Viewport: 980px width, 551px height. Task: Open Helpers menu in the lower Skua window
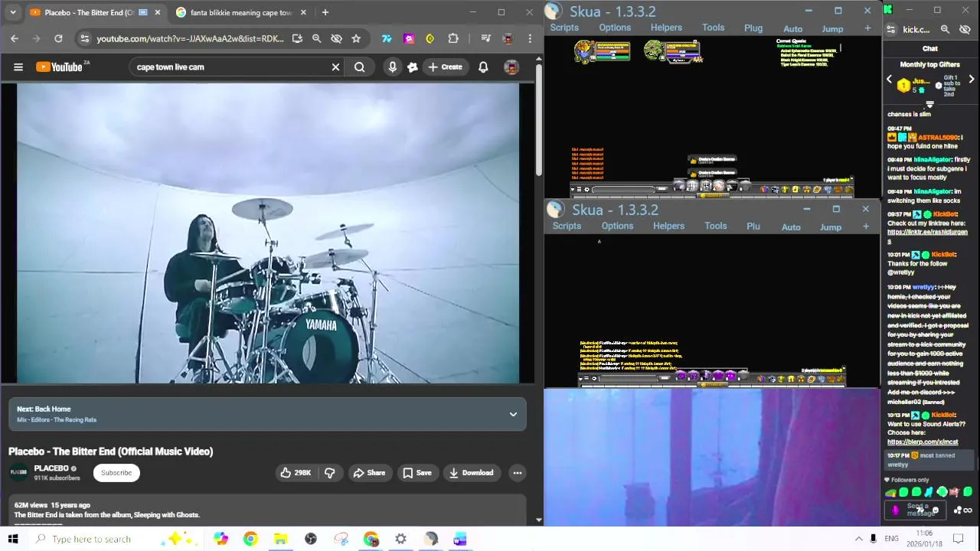pos(668,226)
